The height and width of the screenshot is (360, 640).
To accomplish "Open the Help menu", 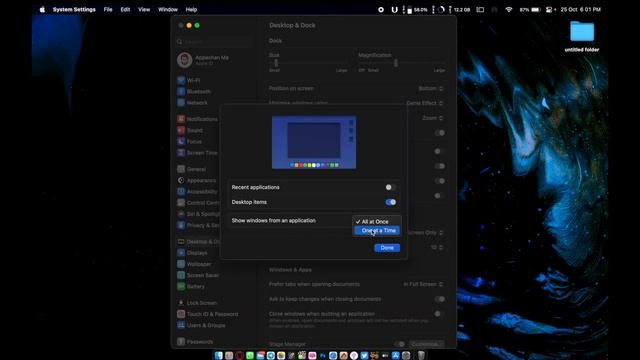I will tap(191, 9).
